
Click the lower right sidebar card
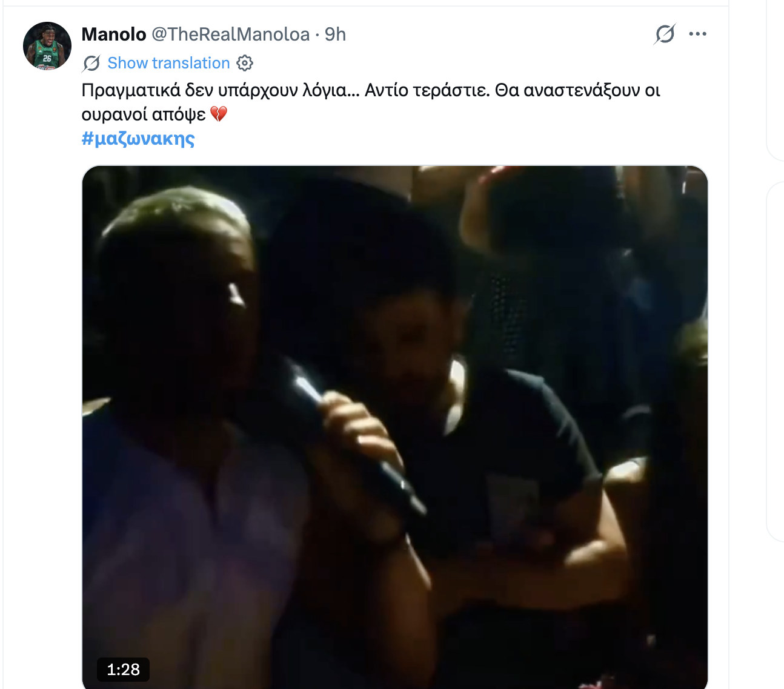tap(776, 360)
